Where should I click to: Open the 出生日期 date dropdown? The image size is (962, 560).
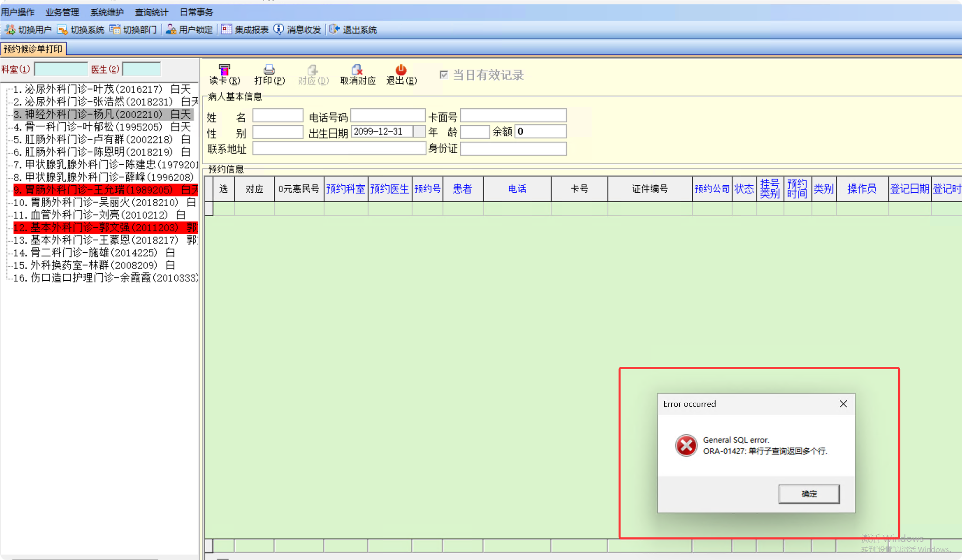pyautogui.click(x=419, y=132)
